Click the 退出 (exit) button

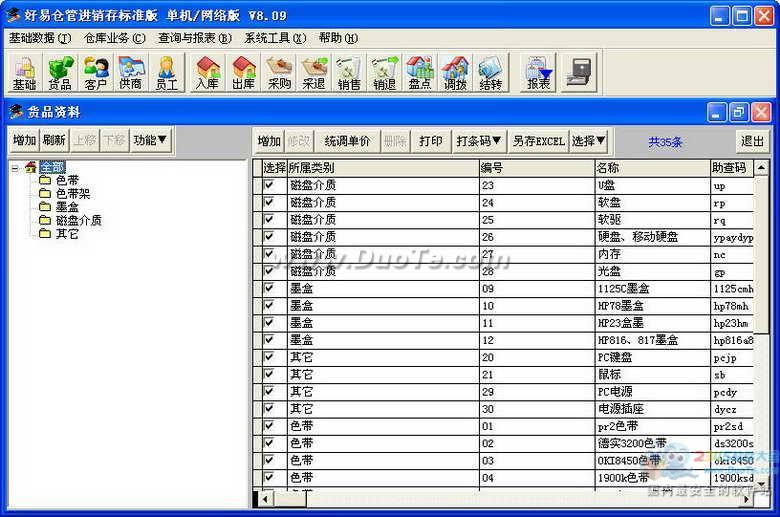pos(753,141)
